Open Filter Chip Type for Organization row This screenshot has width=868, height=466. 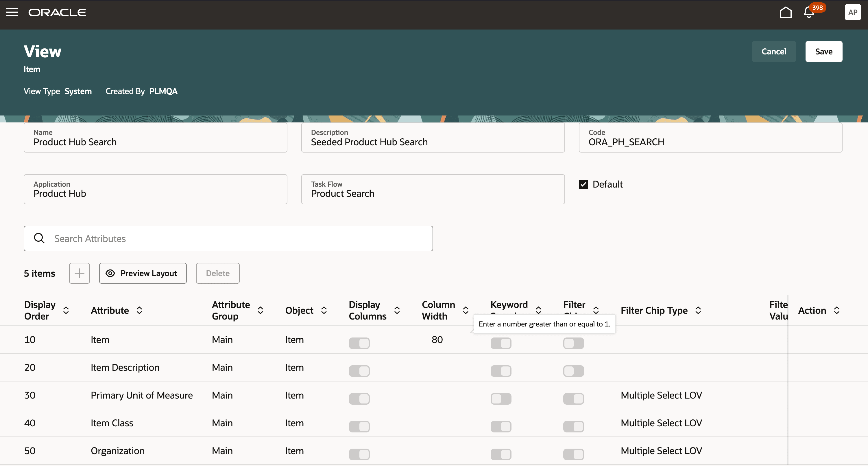click(x=661, y=451)
